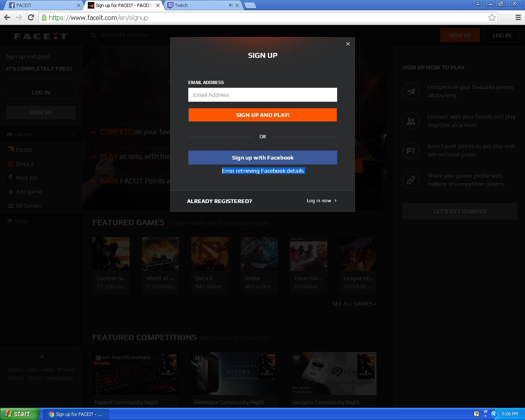View the site security padlock info
This screenshot has width=525, height=420.
[x=44, y=18]
